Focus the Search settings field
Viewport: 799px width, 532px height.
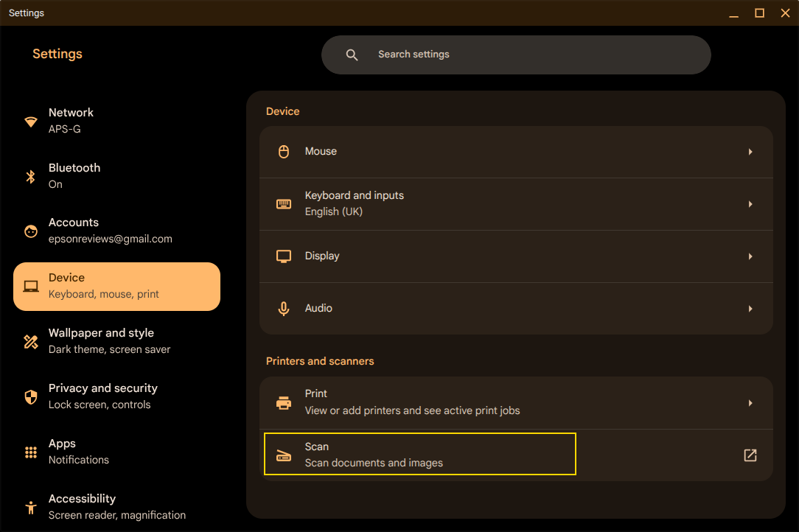tap(516, 55)
